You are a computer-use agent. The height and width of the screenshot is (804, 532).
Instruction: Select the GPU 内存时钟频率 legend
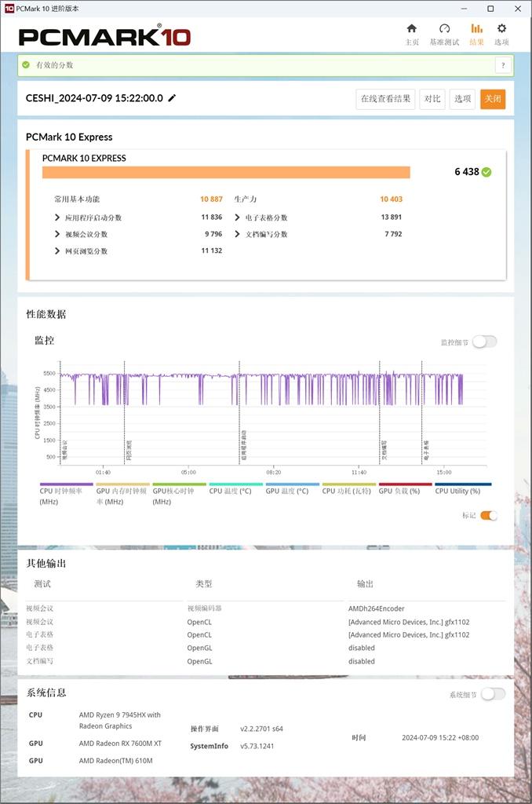pyautogui.click(x=122, y=495)
